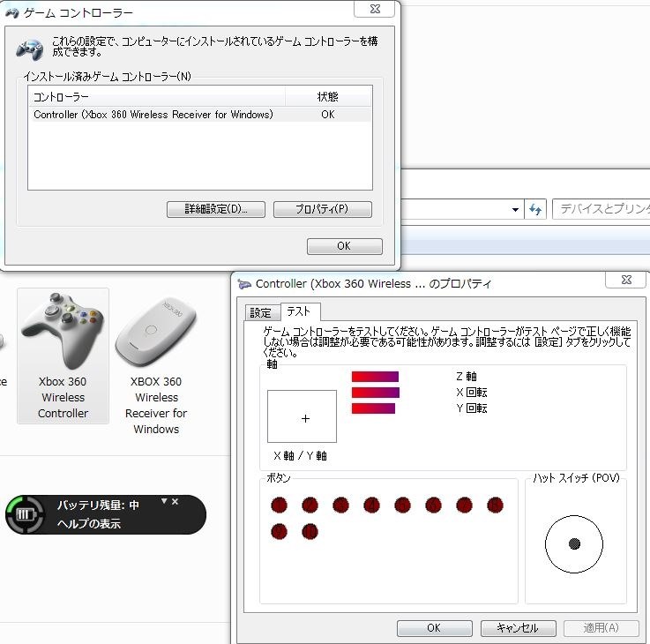Click button indicator 9

coord(279,532)
